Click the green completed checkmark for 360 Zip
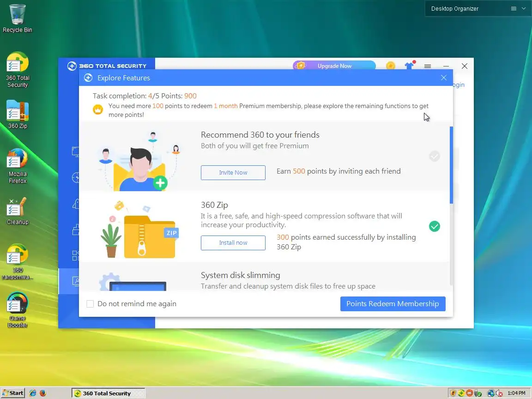 [434, 226]
